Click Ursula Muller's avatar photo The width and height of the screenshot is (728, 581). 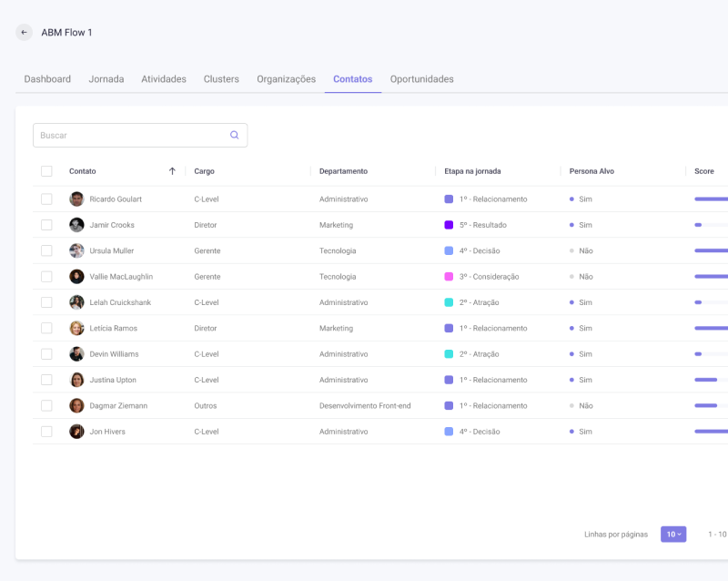coord(76,250)
